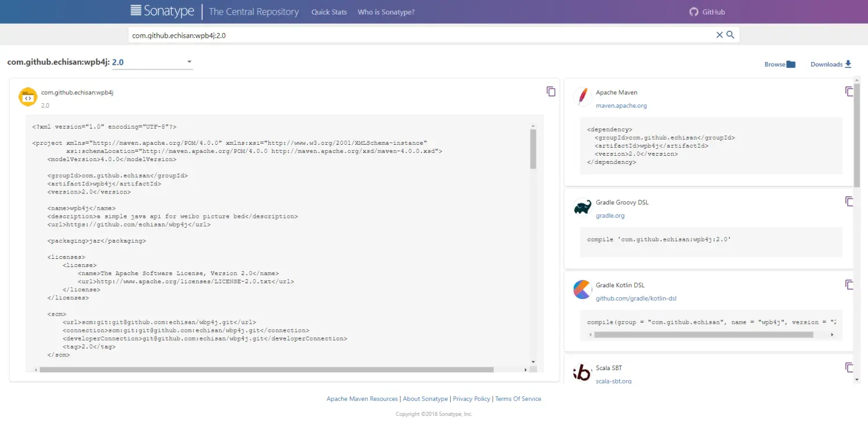Image resolution: width=868 pixels, height=424 pixels.
Task: Click the Kotlin snippet scroll right arrow
Action: 832,335
